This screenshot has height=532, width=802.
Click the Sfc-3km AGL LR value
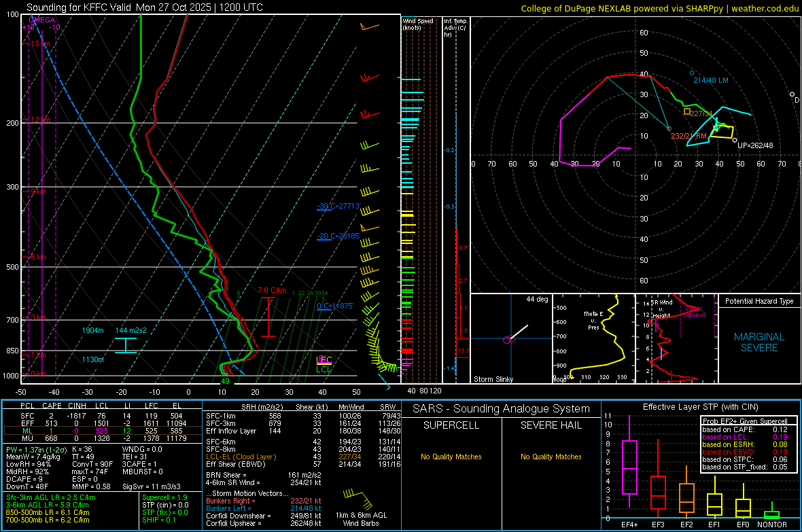(51, 497)
